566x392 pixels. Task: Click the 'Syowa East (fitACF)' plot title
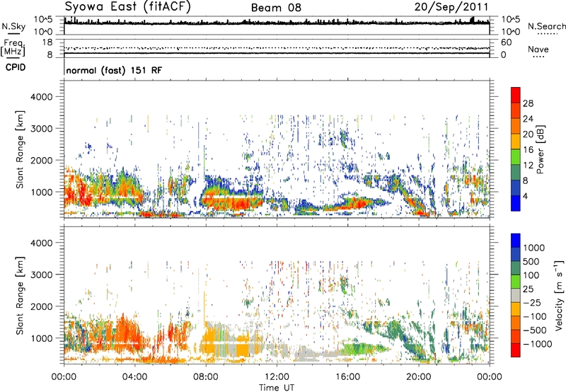(x=127, y=7)
